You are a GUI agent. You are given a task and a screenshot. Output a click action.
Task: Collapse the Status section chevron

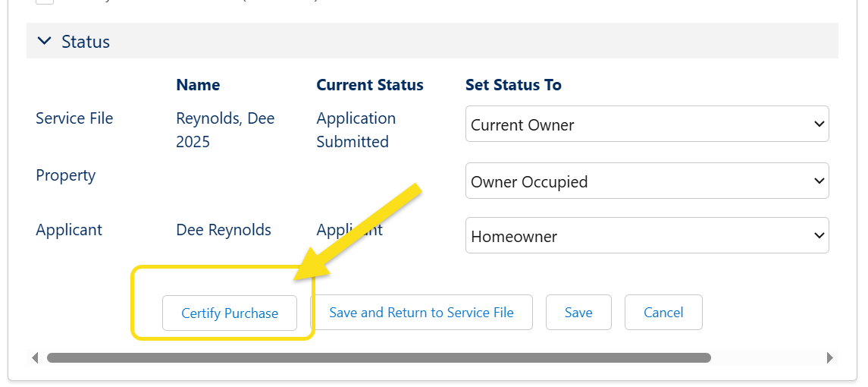tap(45, 42)
